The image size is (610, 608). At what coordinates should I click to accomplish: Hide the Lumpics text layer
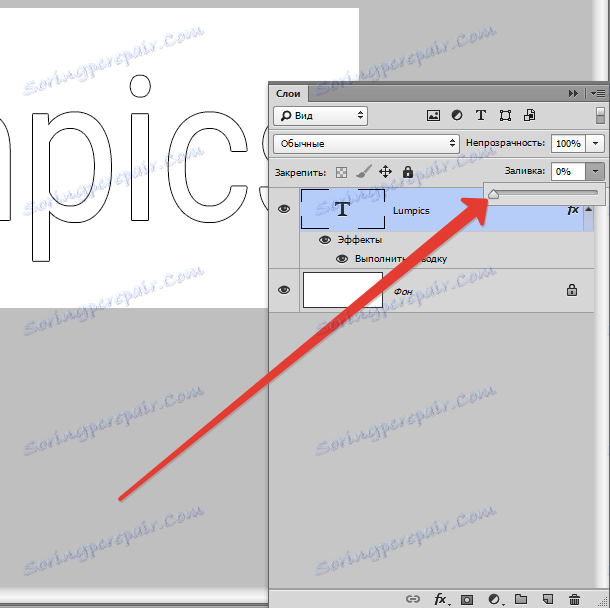tap(284, 209)
